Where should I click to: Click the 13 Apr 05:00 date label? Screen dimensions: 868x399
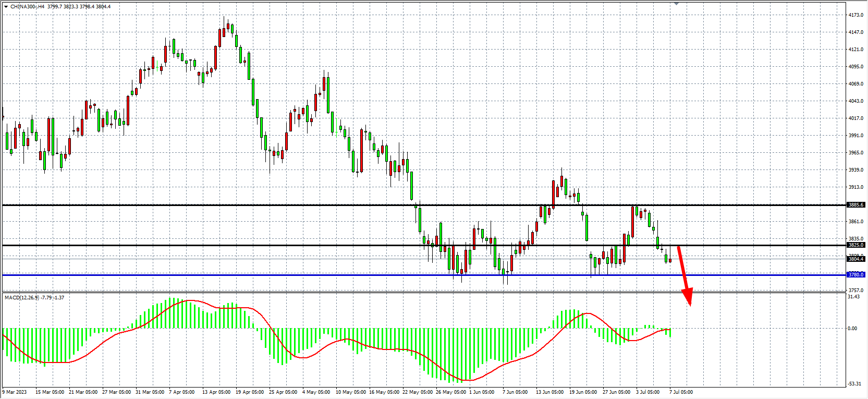coord(216,392)
